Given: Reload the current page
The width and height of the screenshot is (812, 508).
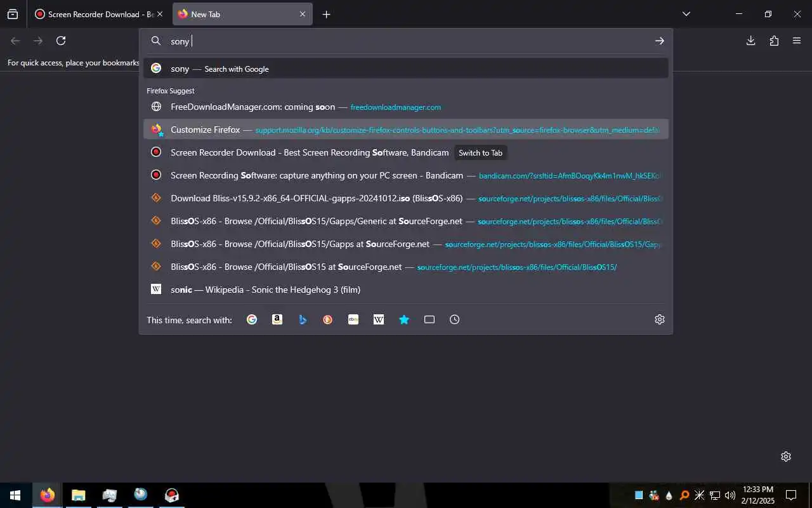Looking at the screenshot, I should (x=61, y=41).
